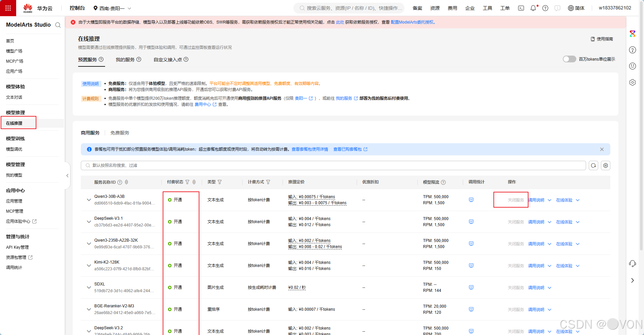This screenshot has height=335, width=644.
Task: Open 模型广场 in sidebar
Action: [14, 51]
